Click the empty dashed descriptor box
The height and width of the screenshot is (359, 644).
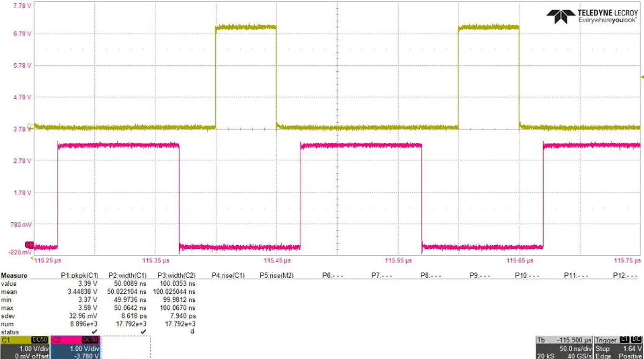coord(127,348)
